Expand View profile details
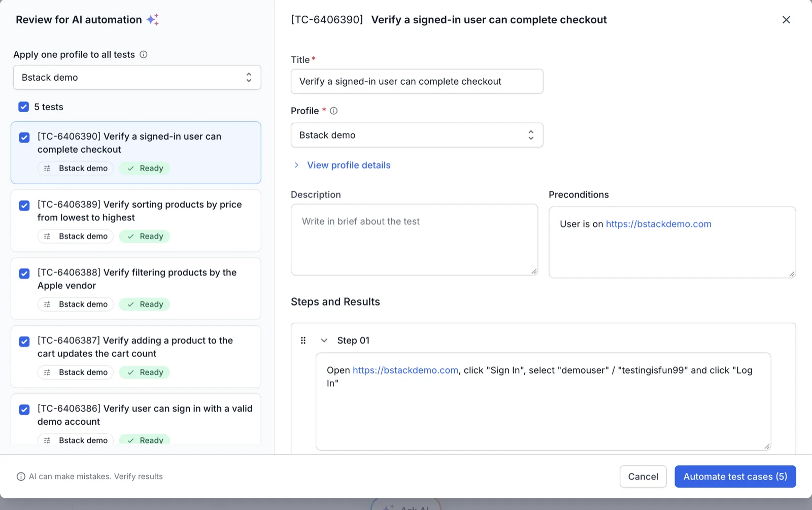 [x=342, y=165]
